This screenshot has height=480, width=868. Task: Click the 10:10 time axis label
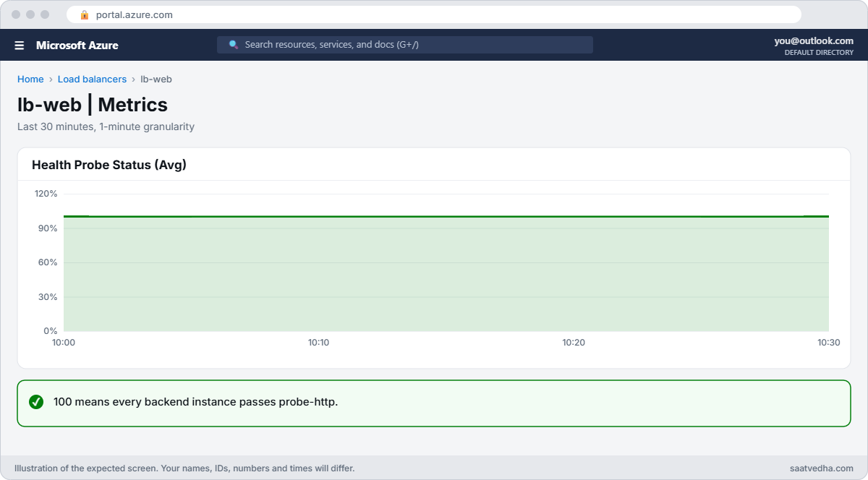[318, 343]
